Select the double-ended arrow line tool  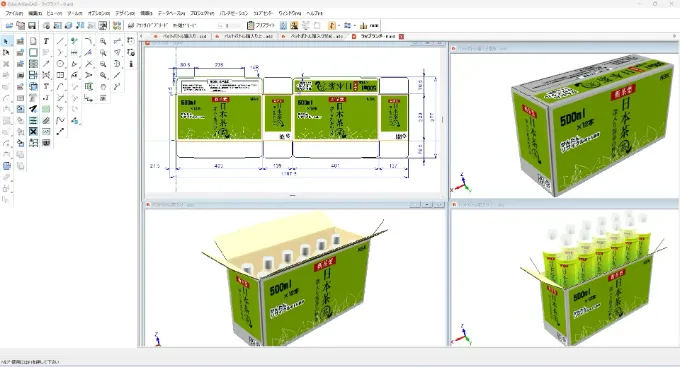tap(60, 131)
